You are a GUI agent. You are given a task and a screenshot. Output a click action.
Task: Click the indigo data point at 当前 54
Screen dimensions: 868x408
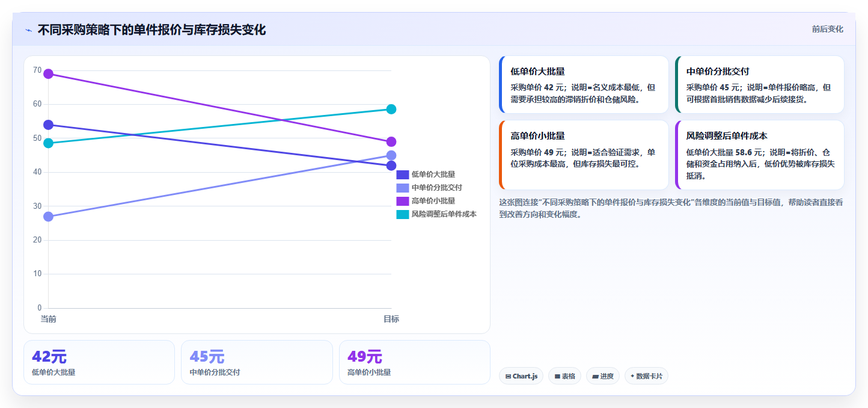(x=48, y=125)
